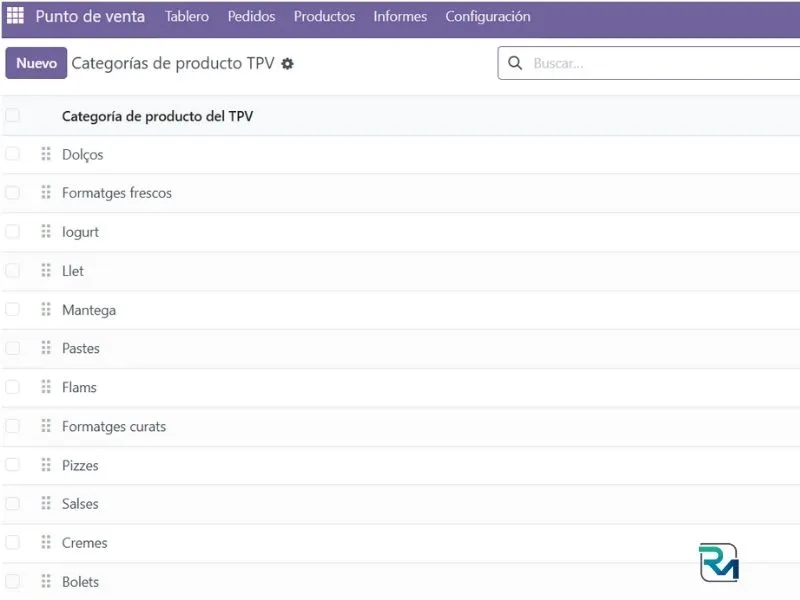Screen dimensions: 800x600
Task: Click the gear icon beside page title
Action: tap(288, 63)
